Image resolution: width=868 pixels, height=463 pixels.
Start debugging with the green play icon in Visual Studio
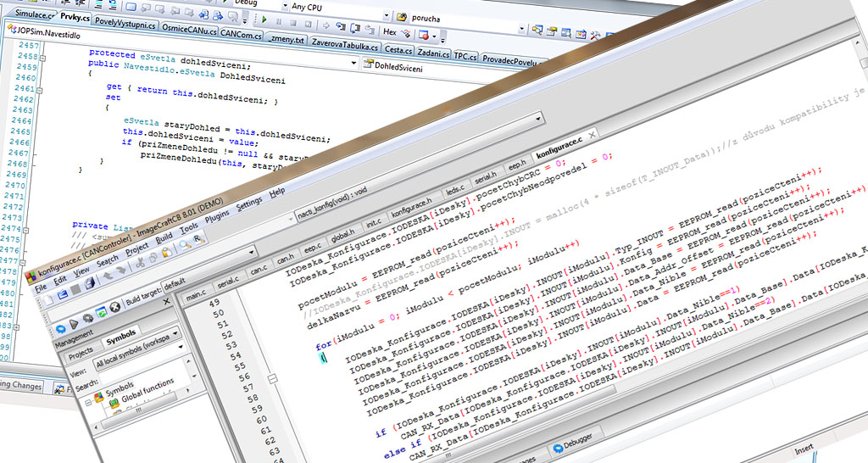point(264,20)
